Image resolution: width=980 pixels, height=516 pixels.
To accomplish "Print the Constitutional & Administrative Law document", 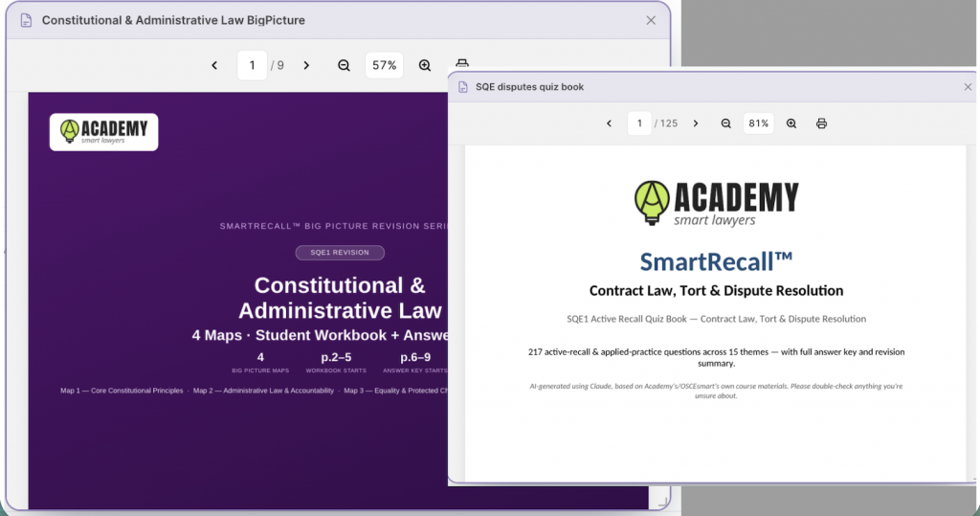I will click(x=462, y=64).
